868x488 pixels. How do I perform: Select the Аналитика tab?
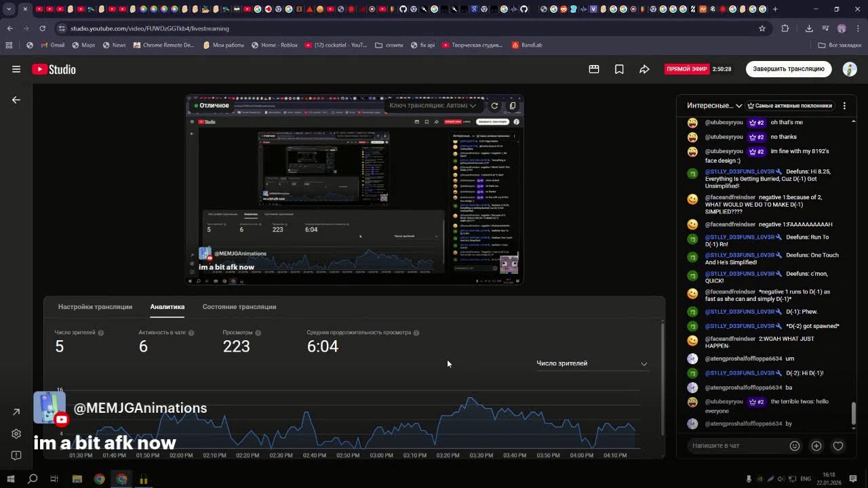tap(167, 307)
